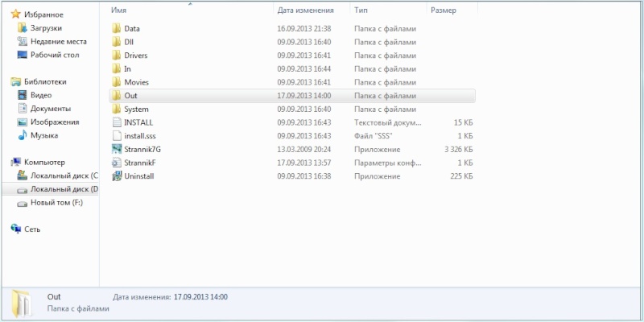The width and height of the screenshot is (644, 322).
Task: Select the Uninstall application icon
Action: click(117, 176)
